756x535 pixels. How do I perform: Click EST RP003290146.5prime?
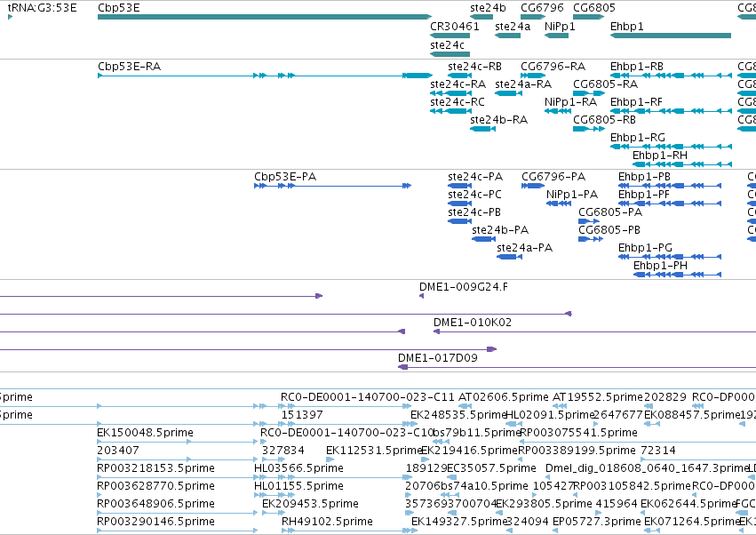click(177, 531)
